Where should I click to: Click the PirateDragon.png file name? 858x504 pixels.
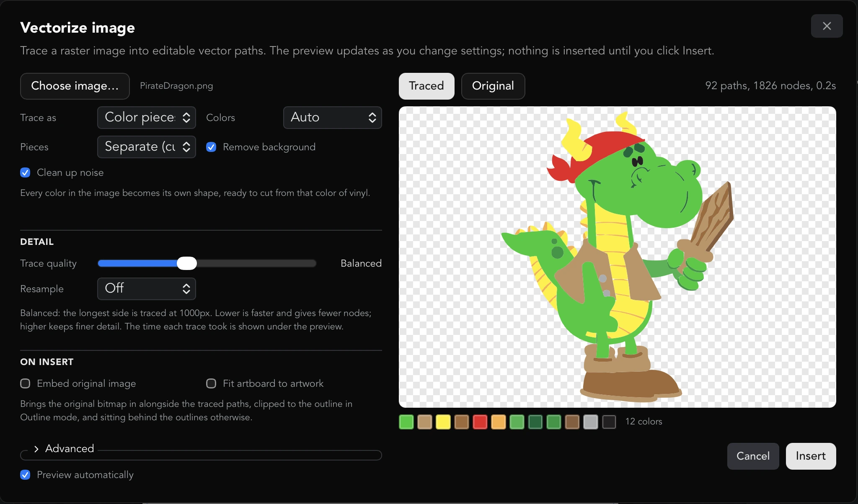[x=176, y=86]
